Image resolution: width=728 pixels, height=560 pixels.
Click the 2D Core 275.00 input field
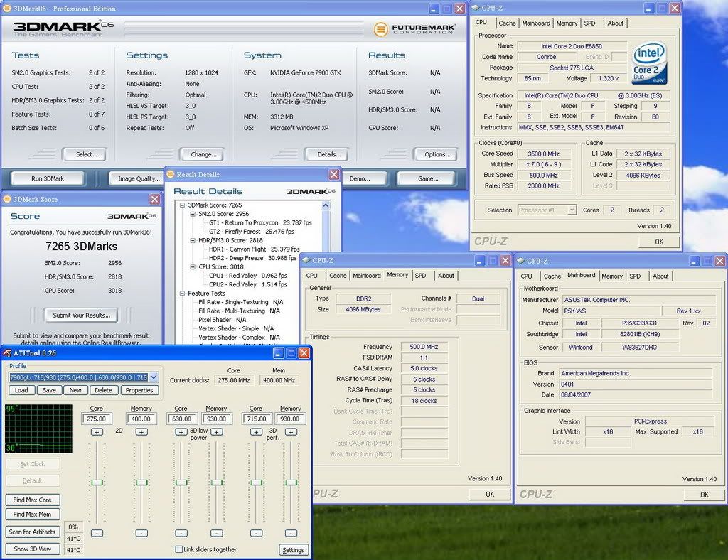(97, 419)
